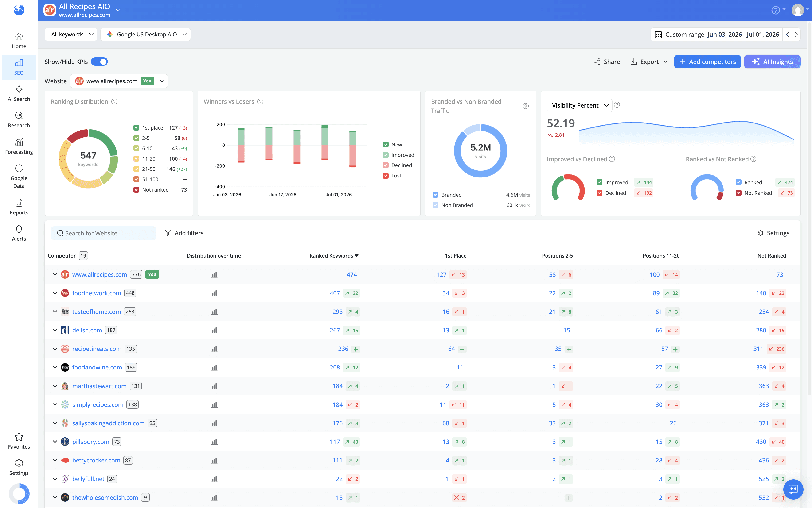Go to next date range arrow
This screenshot has height=508, width=812.
click(796, 35)
